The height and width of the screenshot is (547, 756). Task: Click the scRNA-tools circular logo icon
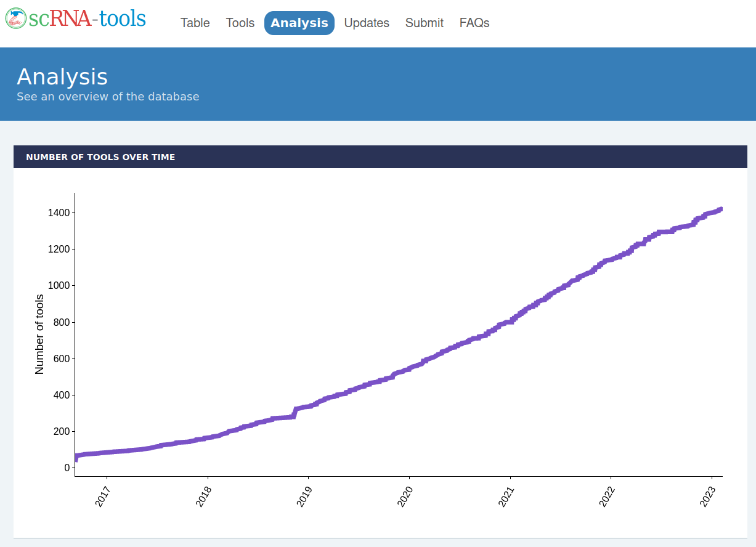pyautogui.click(x=16, y=19)
